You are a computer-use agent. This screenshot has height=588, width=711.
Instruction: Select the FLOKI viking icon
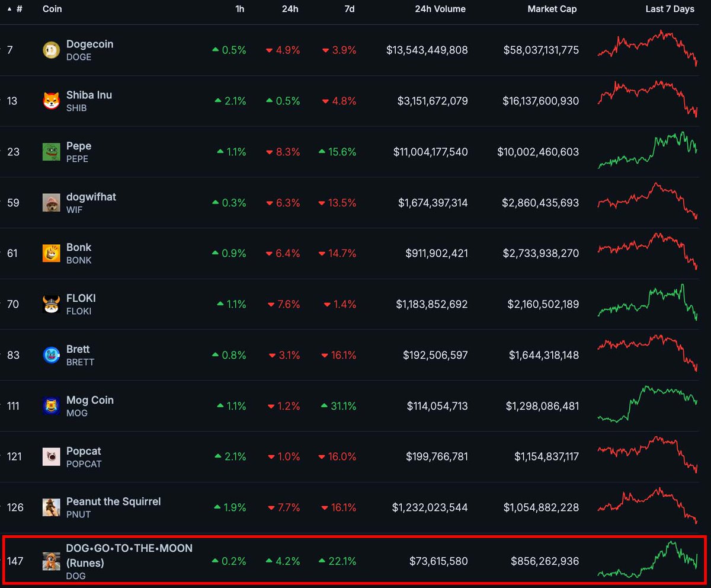click(x=51, y=304)
